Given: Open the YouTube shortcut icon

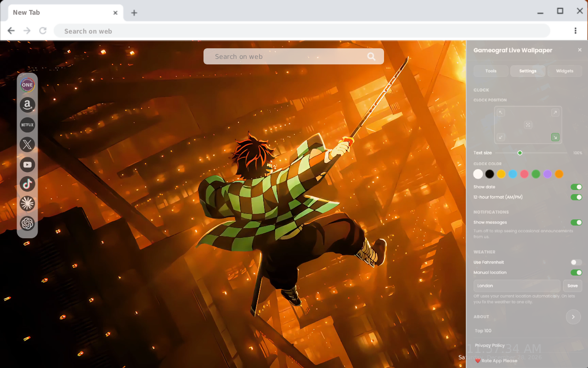Looking at the screenshot, I should click(x=28, y=164).
